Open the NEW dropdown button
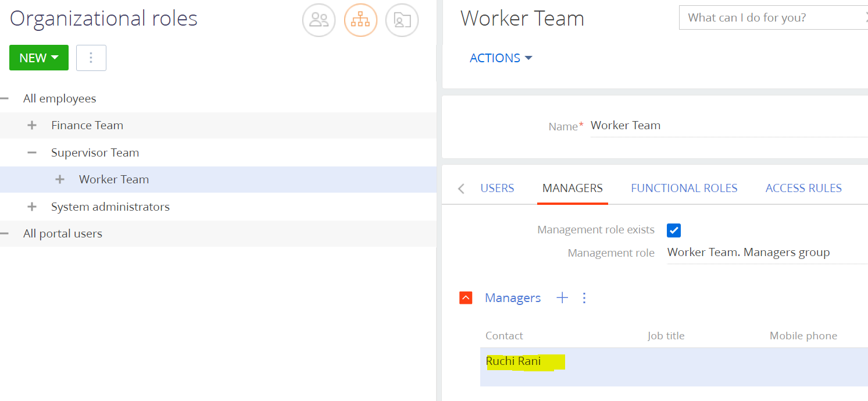This screenshot has height=401, width=868. click(x=39, y=58)
